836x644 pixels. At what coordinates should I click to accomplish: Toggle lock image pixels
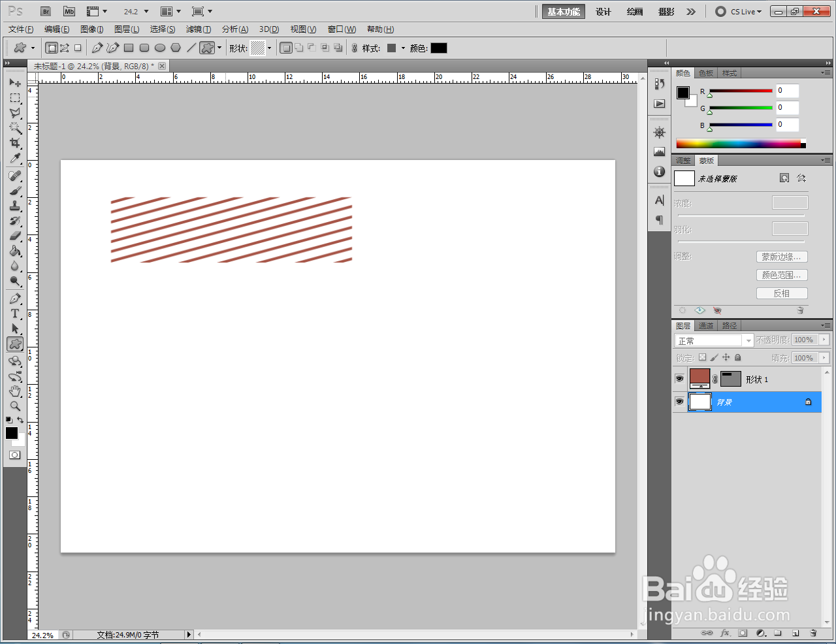(x=714, y=357)
